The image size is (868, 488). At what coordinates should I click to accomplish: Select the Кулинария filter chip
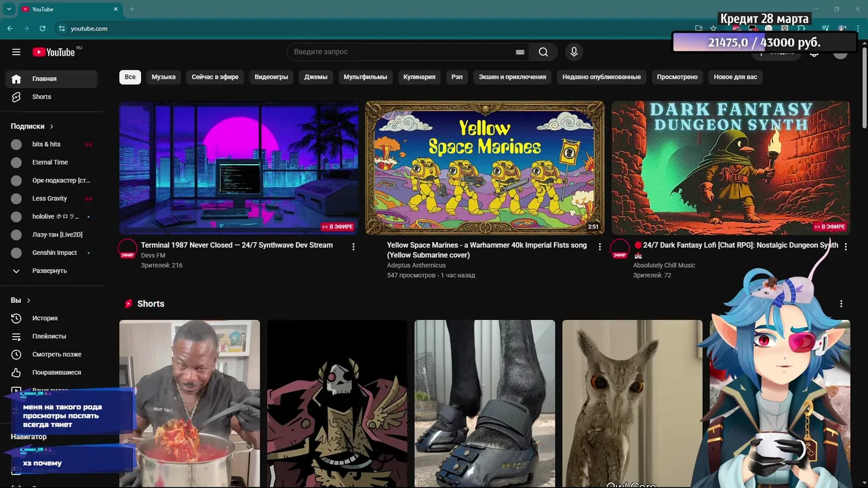[x=420, y=77]
